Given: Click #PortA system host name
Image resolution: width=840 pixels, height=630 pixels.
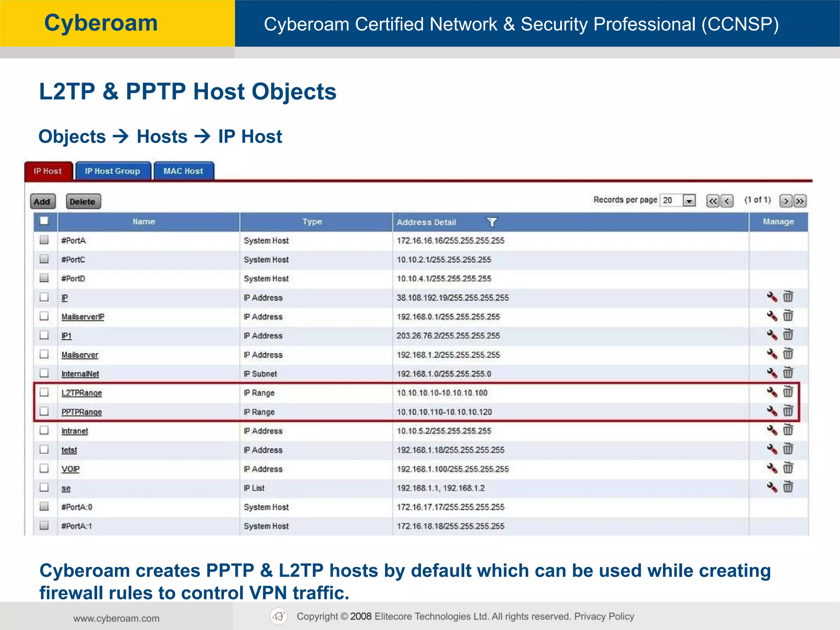Looking at the screenshot, I should (x=73, y=240).
